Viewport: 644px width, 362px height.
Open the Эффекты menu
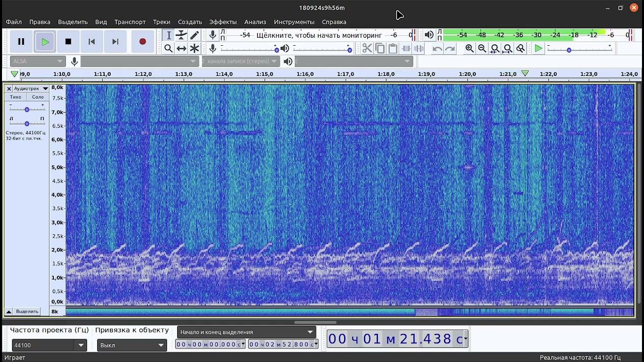223,22
